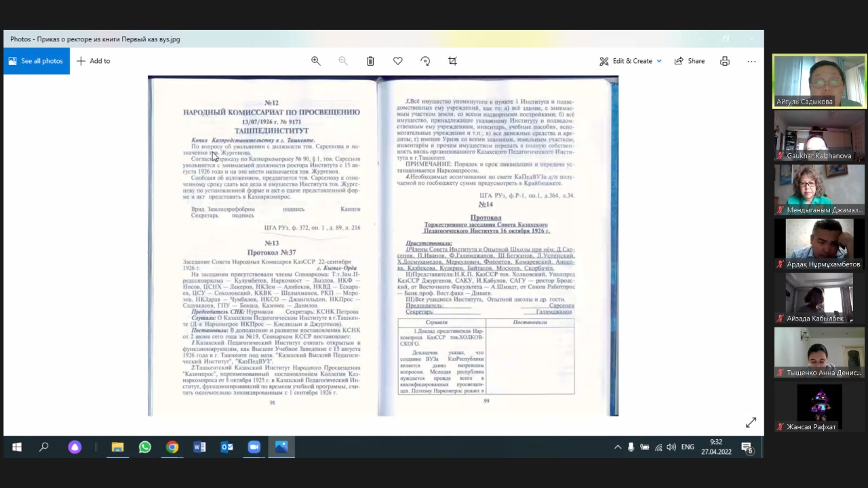Click the Photos window title bar text
The height and width of the screenshot is (488, 868).
(x=95, y=39)
